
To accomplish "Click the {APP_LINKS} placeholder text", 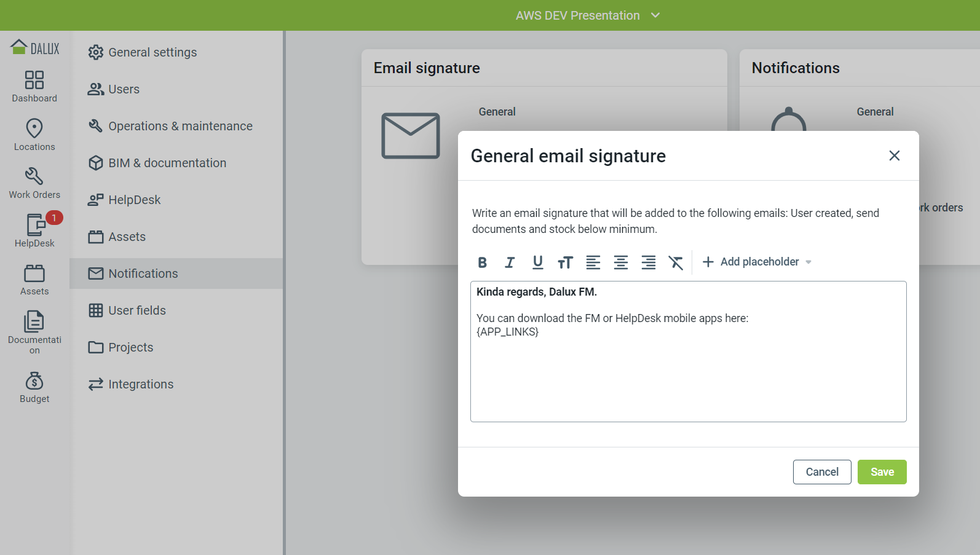I will coord(508,332).
